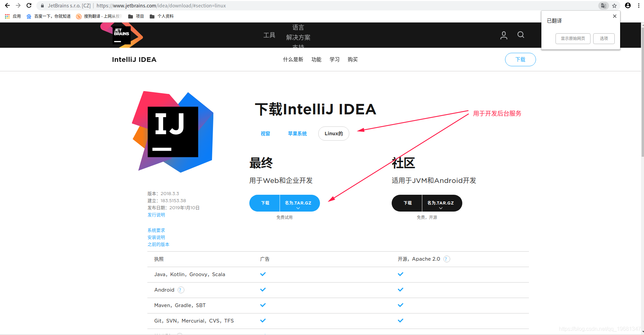Click the 执照 row label in the table
The image size is (644, 335).
click(x=159, y=259)
